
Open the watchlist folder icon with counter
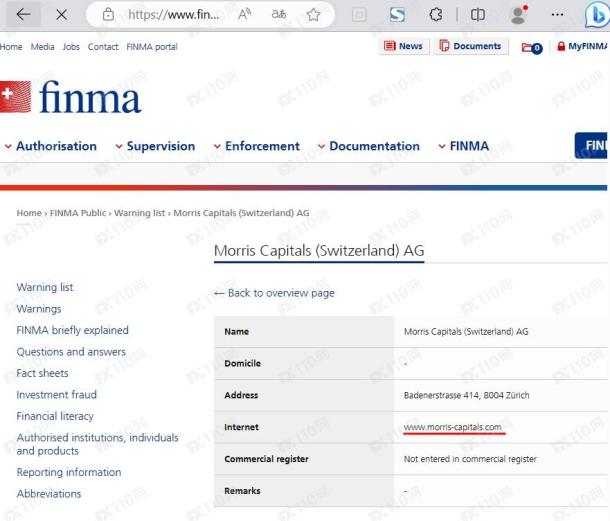pyautogui.click(x=531, y=47)
